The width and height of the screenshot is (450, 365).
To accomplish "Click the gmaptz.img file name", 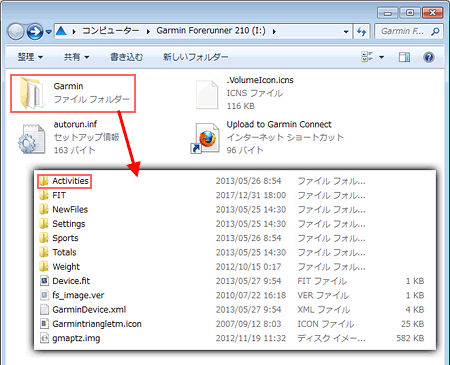I will [76, 338].
